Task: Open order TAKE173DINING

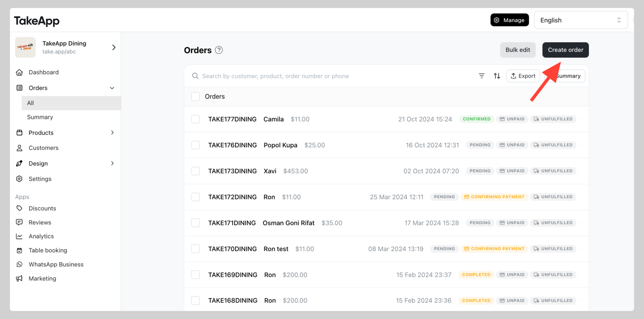Action: coord(232,171)
